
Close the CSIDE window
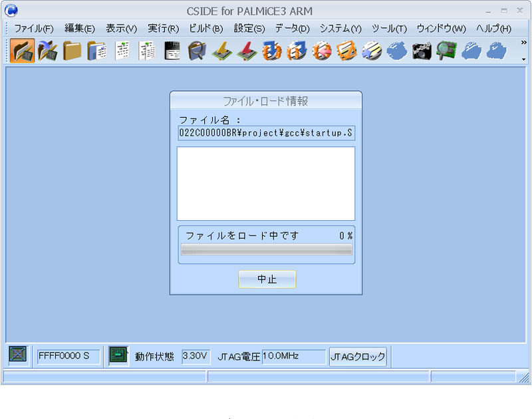tap(520, 11)
